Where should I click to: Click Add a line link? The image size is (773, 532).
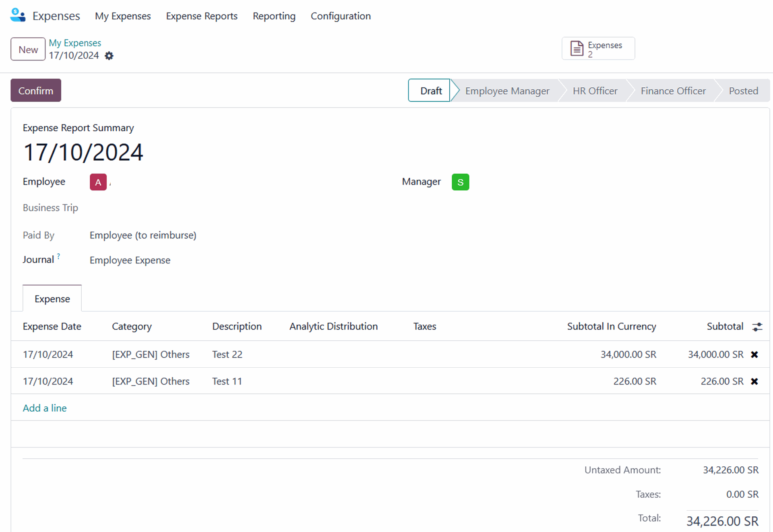tap(45, 408)
